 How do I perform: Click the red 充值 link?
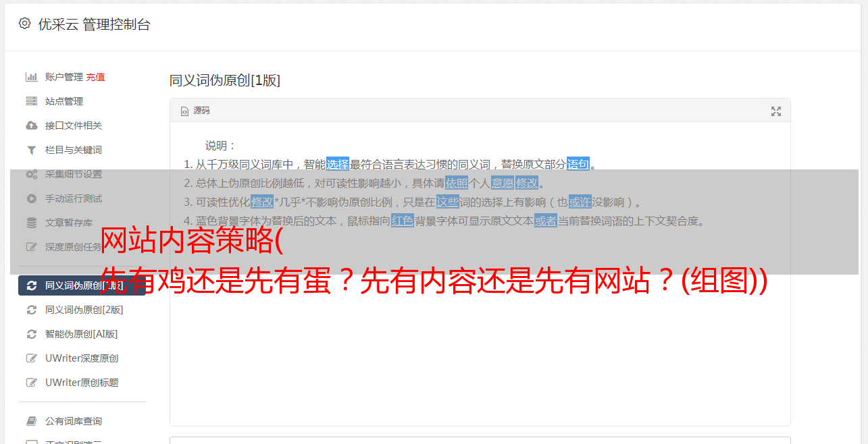pos(95,77)
